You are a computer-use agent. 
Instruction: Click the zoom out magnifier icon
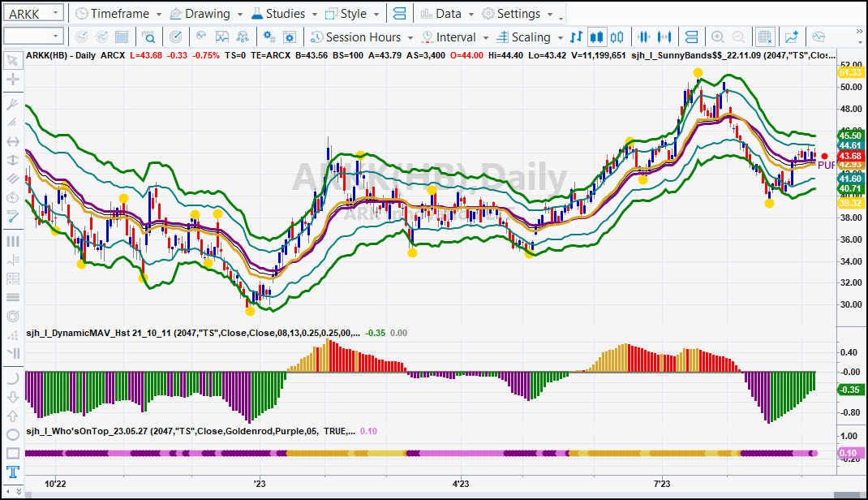tap(738, 37)
